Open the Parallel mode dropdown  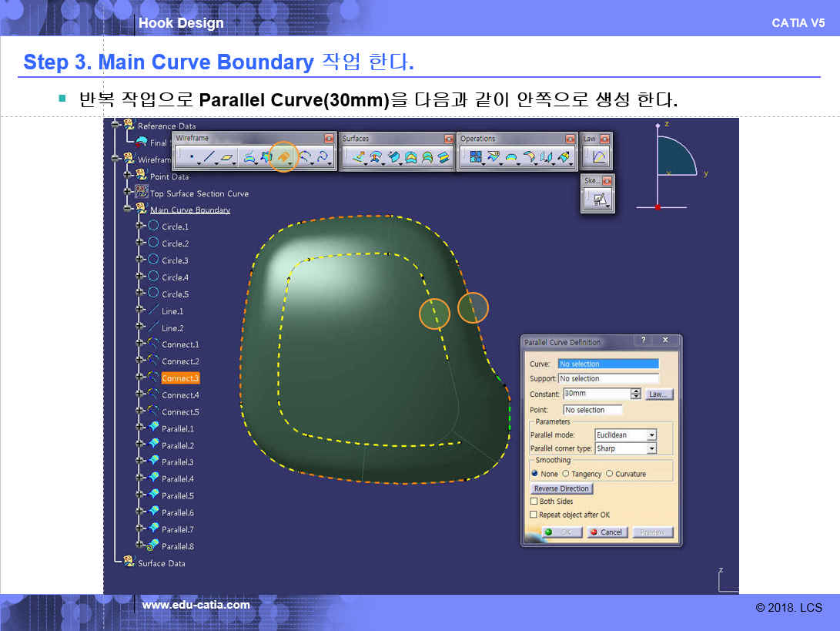click(x=651, y=435)
